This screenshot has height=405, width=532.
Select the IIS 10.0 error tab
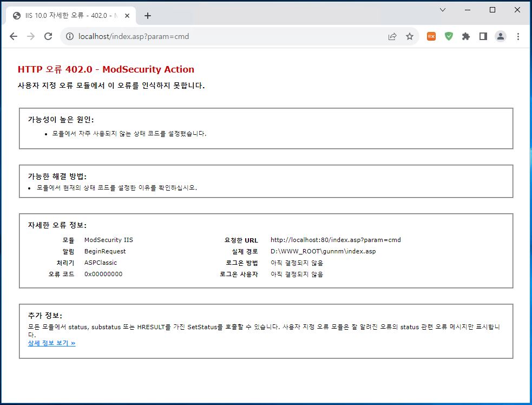pyautogui.click(x=71, y=16)
